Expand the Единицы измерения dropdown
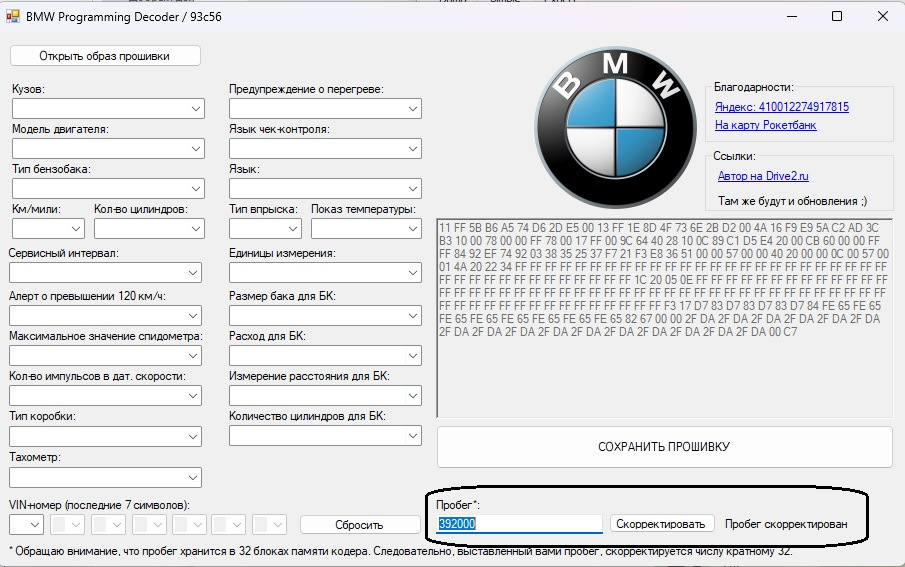The width and height of the screenshot is (905, 567). tap(325, 273)
